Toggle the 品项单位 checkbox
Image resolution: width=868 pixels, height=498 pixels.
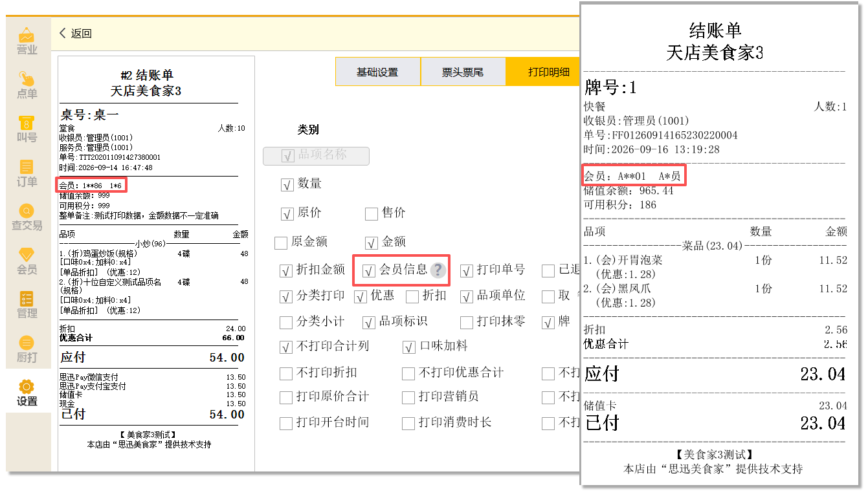click(467, 297)
